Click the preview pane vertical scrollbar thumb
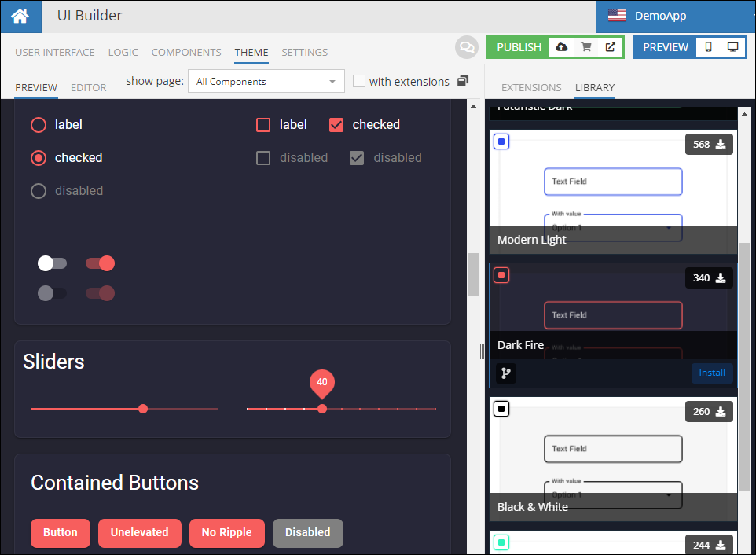This screenshot has width=756, height=555. pos(473,274)
